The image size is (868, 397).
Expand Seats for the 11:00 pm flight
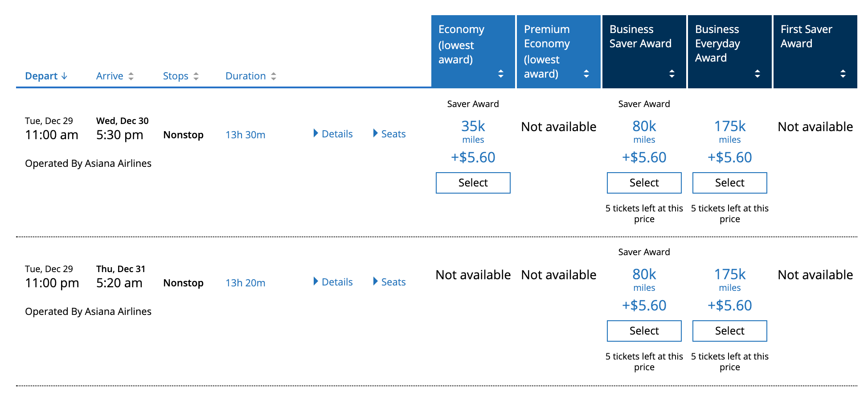(389, 282)
